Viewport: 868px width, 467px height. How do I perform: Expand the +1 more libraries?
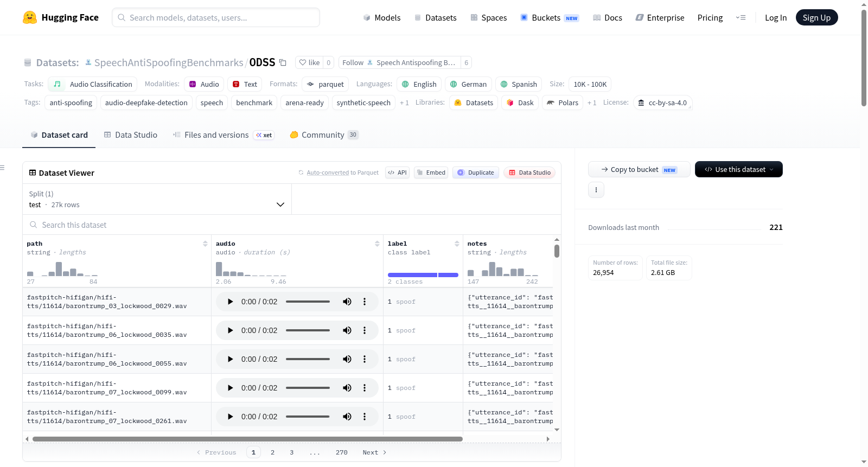pos(592,103)
